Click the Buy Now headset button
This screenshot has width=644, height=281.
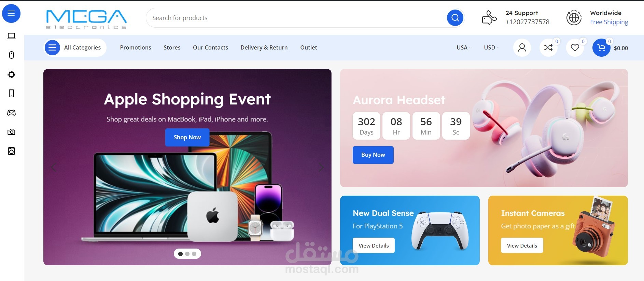click(x=373, y=155)
